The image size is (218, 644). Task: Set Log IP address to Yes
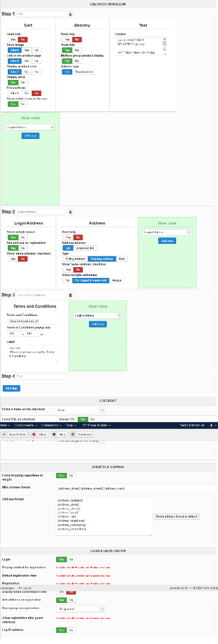62,630
